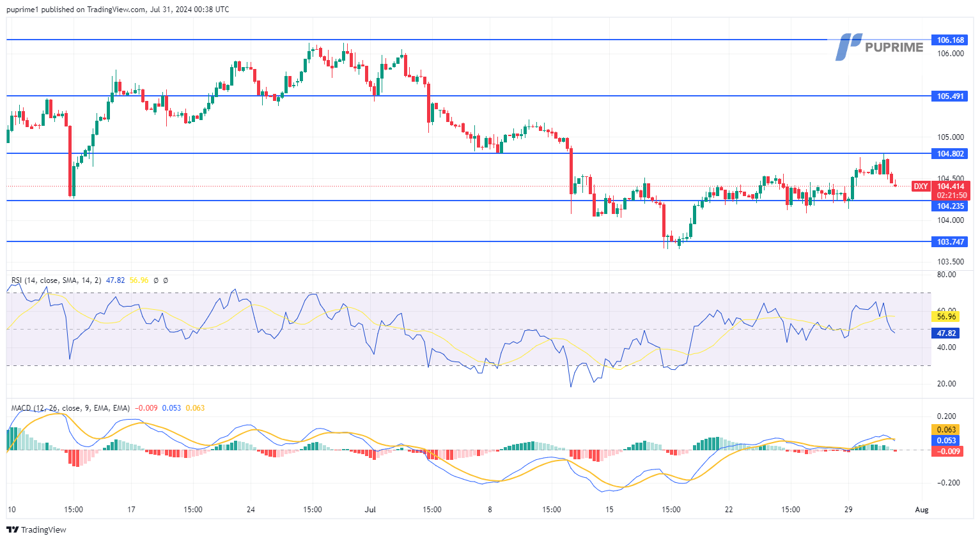Click the orange 0.063 MACD axis tag
The width and height of the screenshot is (980, 541).
pyautogui.click(x=946, y=430)
